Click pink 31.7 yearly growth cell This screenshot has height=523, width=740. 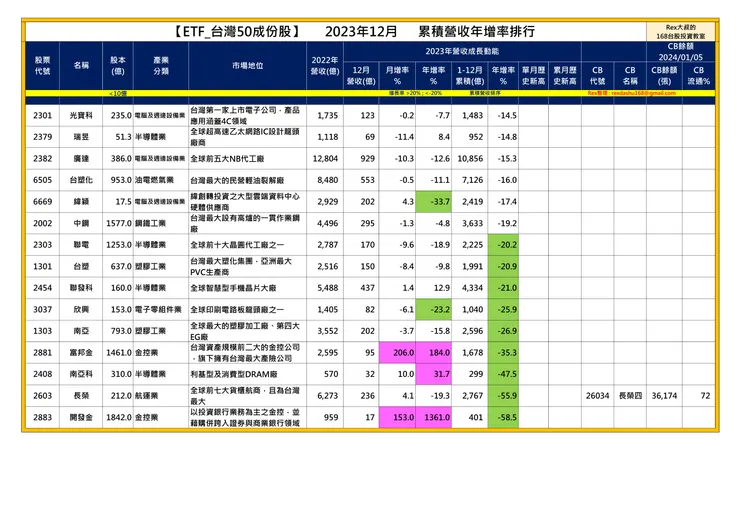433,374
